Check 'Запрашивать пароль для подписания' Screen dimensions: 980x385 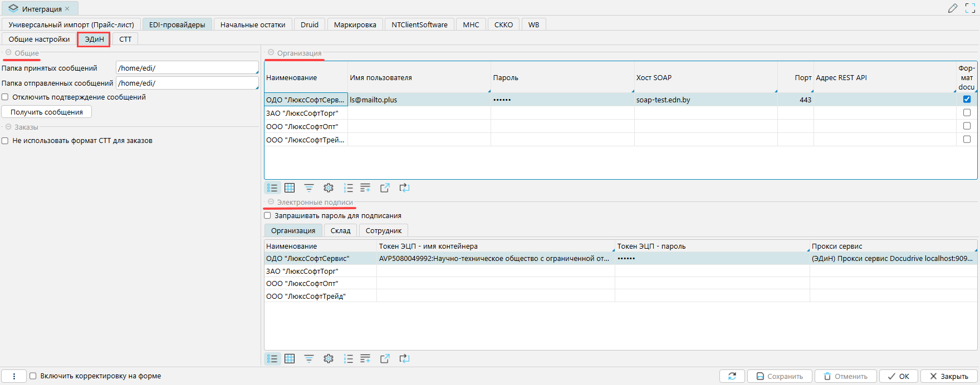point(267,215)
